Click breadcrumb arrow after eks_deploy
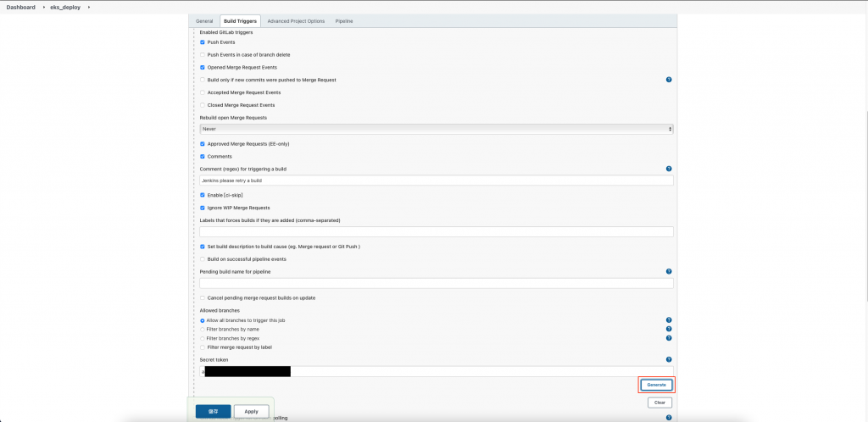868x422 pixels. (88, 7)
